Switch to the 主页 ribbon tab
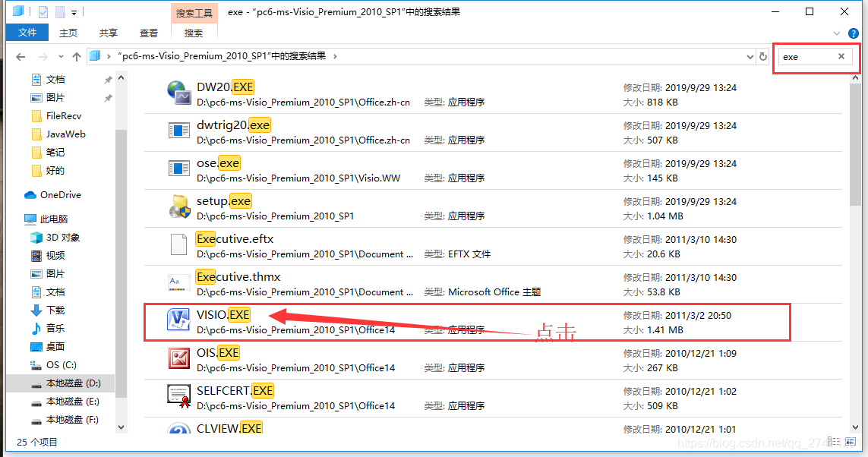 (x=68, y=33)
